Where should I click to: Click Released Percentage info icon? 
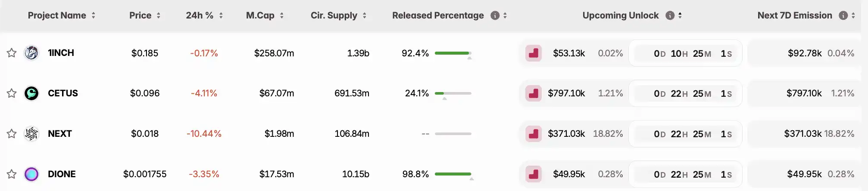pos(495,15)
